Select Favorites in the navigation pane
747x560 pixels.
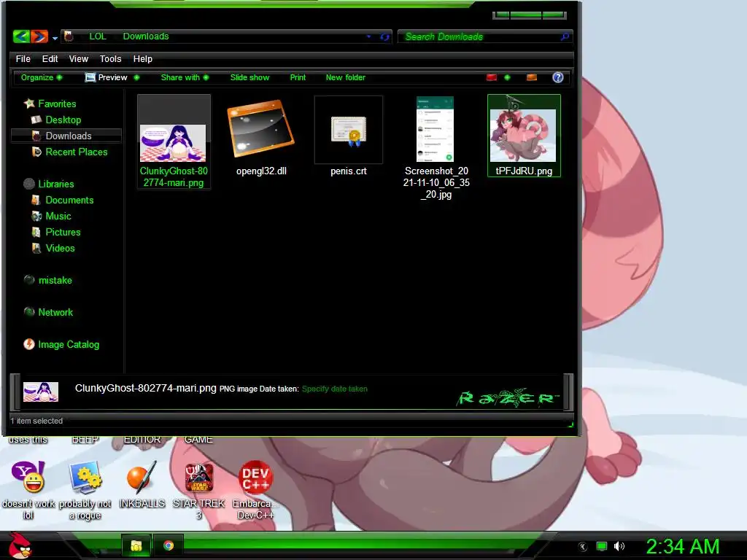[57, 104]
